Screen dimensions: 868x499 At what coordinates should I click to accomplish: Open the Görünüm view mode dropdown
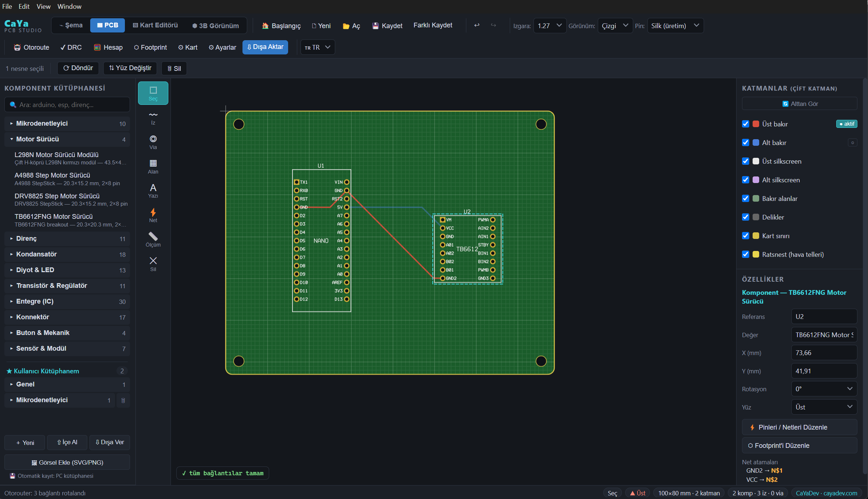tap(615, 26)
